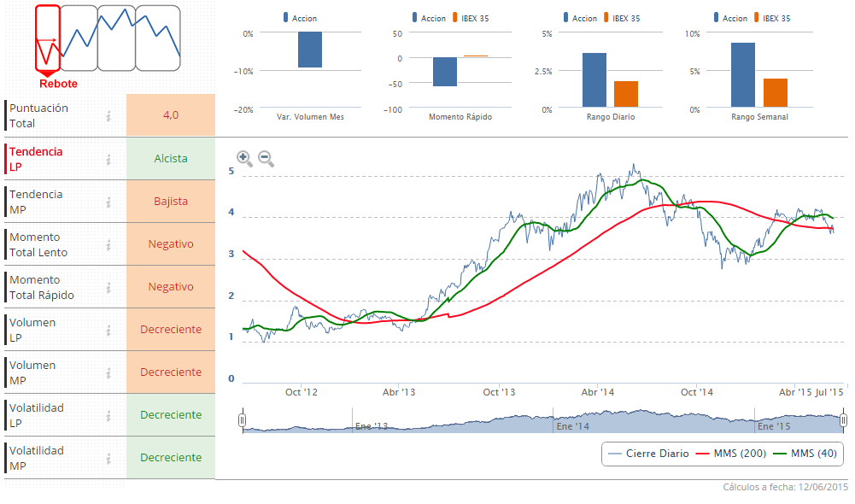Viewport: 855px width, 504px height.
Task: Click info icon beside Momento Total Lento
Action: (x=108, y=244)
